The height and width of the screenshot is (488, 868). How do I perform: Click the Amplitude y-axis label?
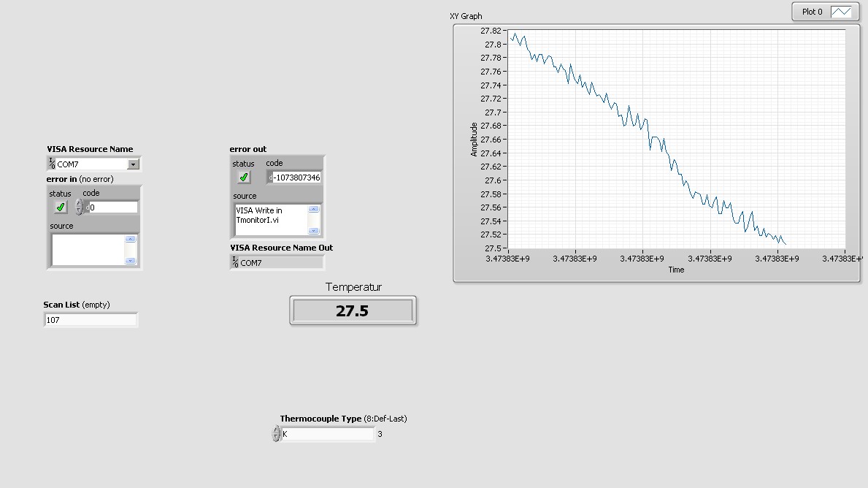tap(474, 139)
